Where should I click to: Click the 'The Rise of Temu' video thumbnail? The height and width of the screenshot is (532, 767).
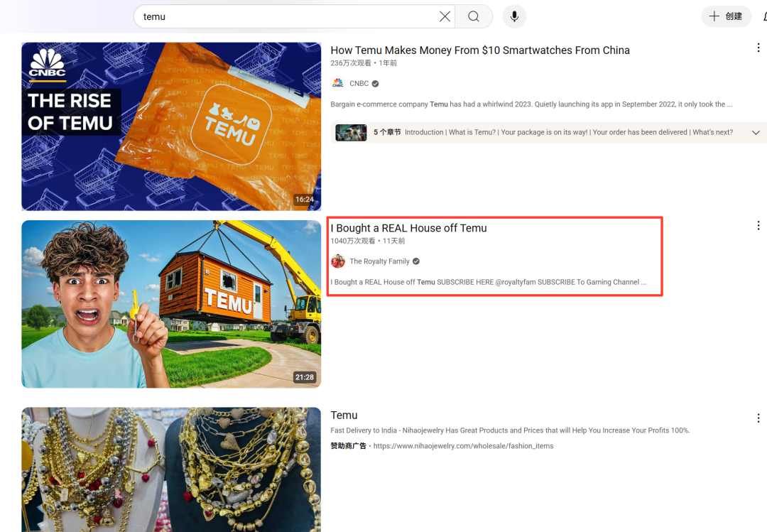click(170, 126)
